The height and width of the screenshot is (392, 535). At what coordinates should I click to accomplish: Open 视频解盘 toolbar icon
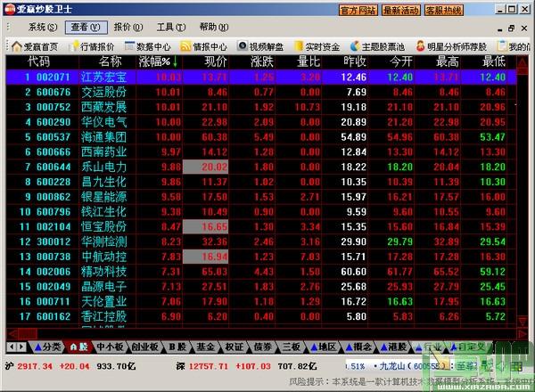point(260,46)
